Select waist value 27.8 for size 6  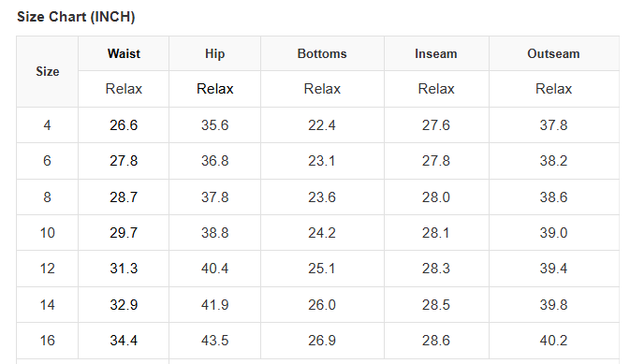(x=124, y=161)
